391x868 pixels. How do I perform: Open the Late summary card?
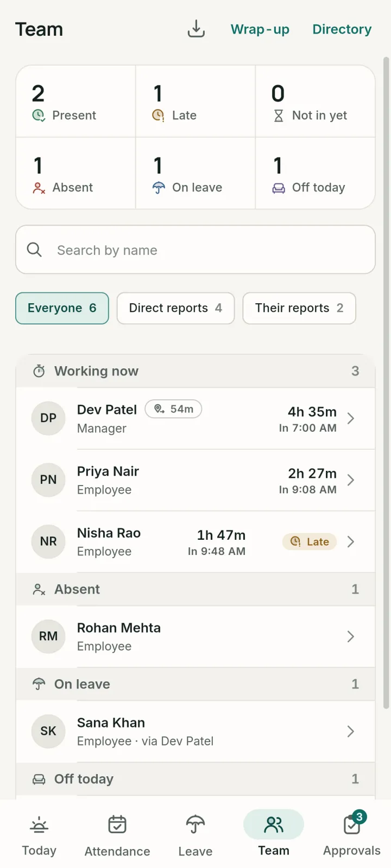click(x=195, y=101)
